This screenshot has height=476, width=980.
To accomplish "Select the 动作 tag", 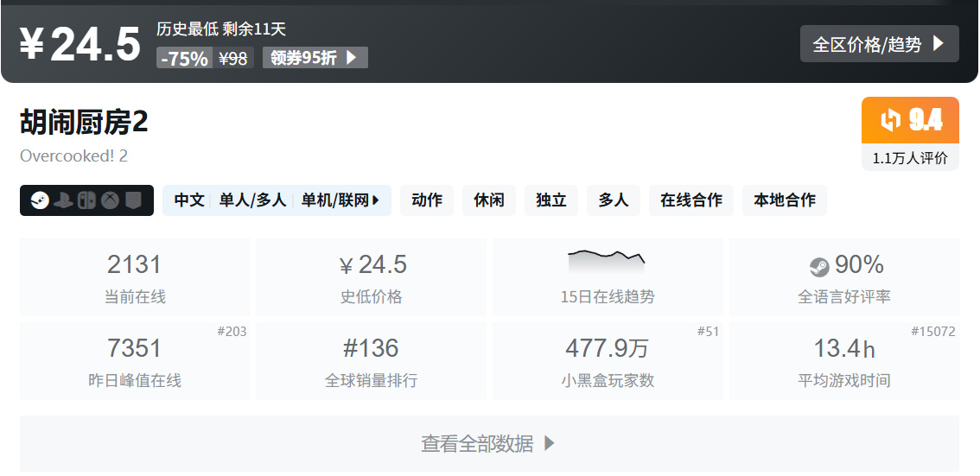I will point(427,200).
